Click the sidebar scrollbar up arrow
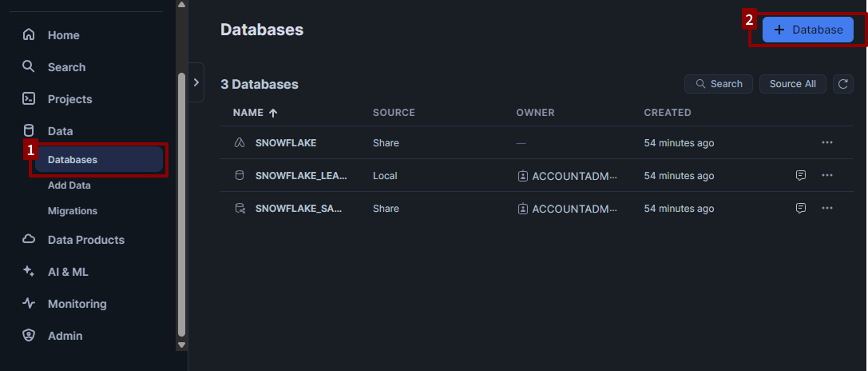868x371 pixels. coord(181,5)
